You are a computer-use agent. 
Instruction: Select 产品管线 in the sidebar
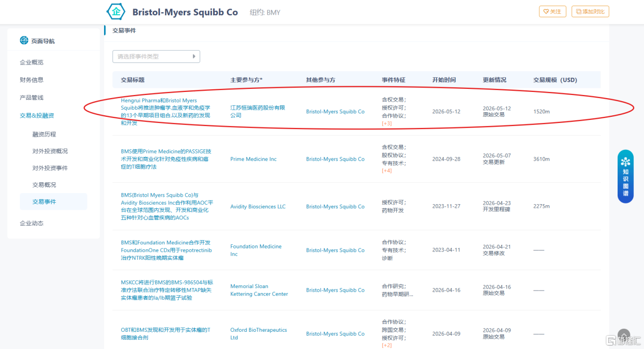[x=31, y=98]
